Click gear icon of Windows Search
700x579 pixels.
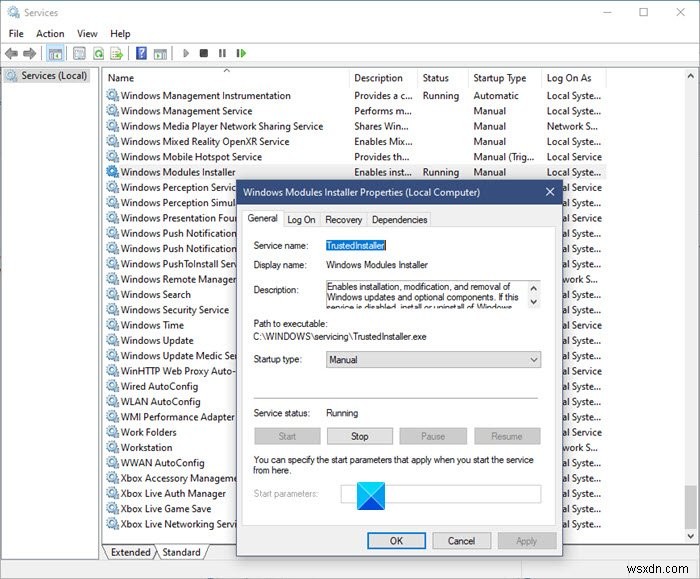(x=112, y=294)
